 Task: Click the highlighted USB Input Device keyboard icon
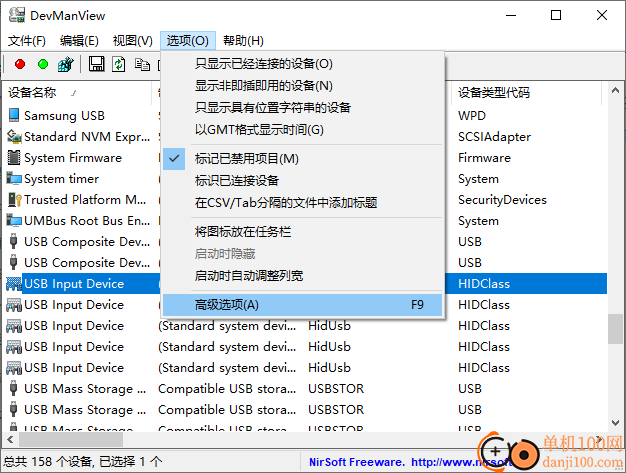click(x=14, y=284)
